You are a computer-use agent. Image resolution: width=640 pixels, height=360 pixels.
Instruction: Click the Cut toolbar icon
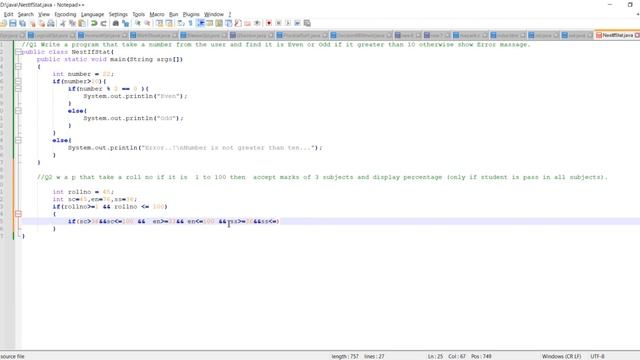pyautogui.click(x=63, y=23)
